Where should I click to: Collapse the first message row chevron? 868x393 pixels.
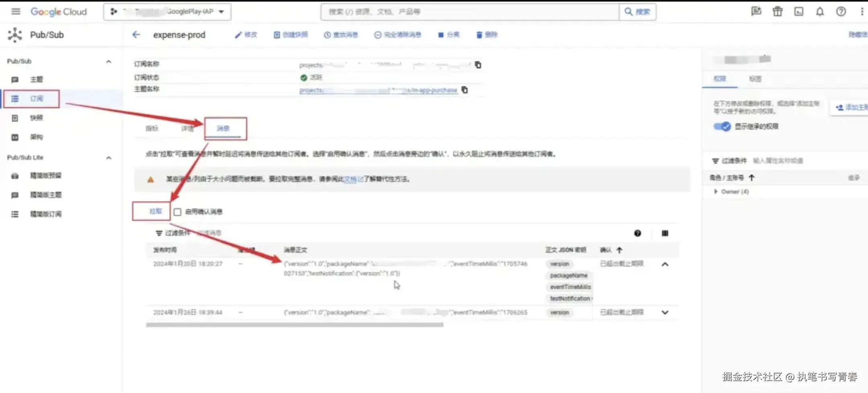(665, 264)
